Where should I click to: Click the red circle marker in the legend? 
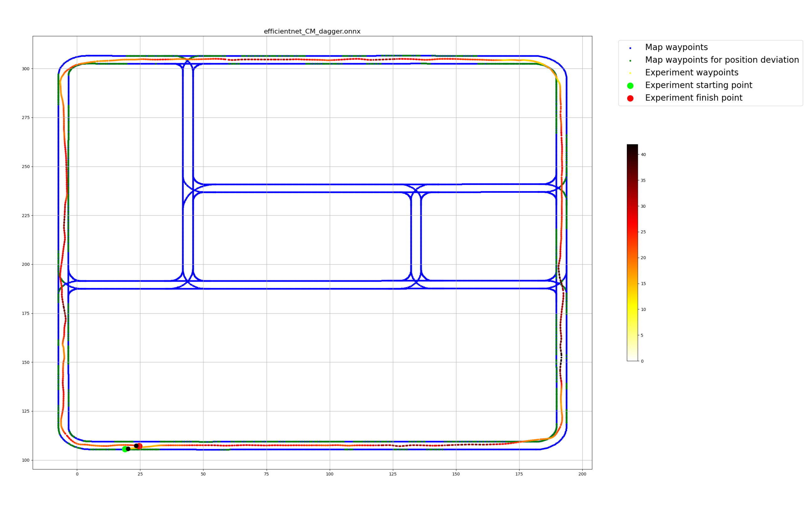[630, 98]
